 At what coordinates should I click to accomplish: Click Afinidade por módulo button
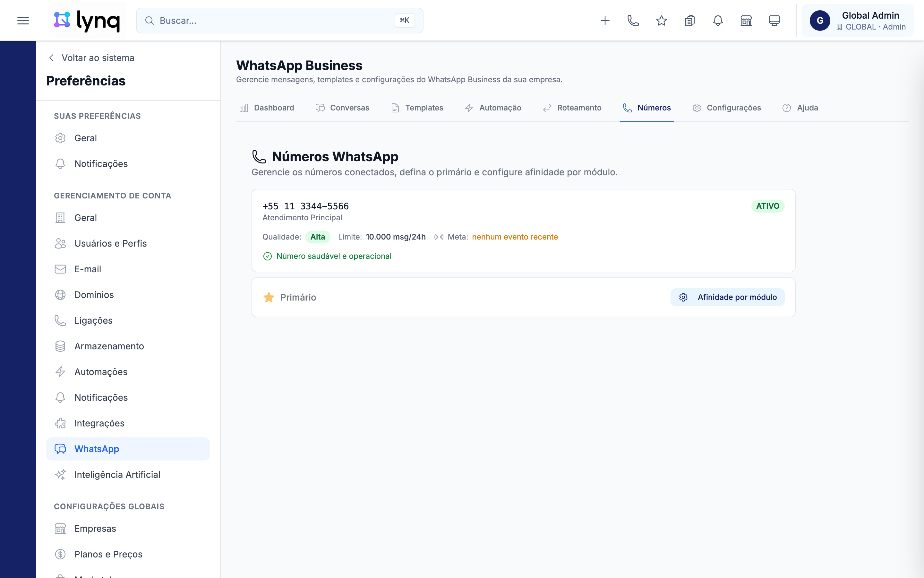click(x=727, y=297)
